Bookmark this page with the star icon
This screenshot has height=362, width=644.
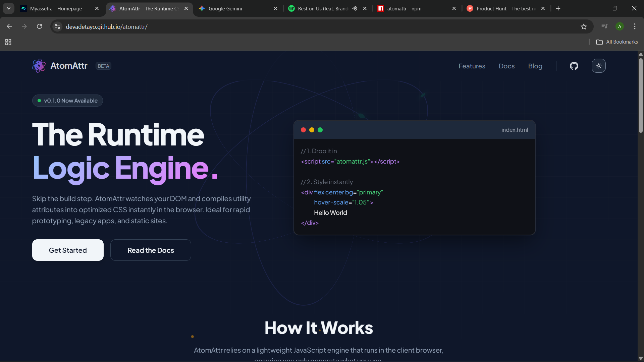(584, 26)
